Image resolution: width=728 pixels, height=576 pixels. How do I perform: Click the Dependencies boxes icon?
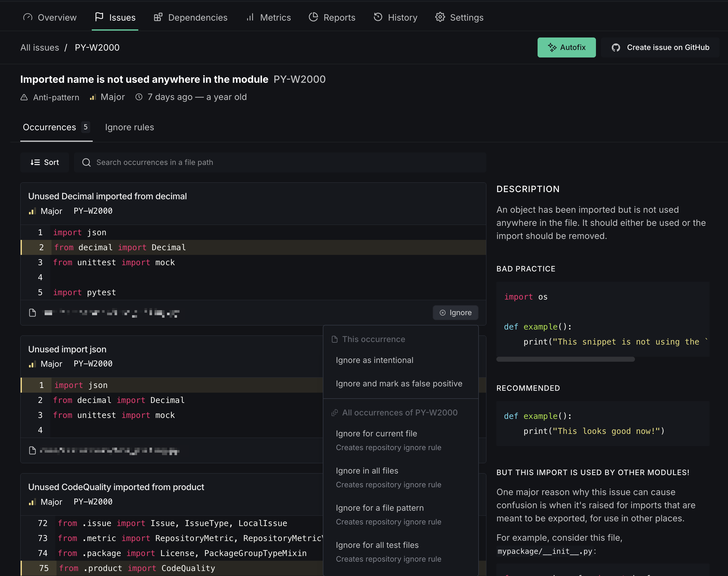pos(158,17)
